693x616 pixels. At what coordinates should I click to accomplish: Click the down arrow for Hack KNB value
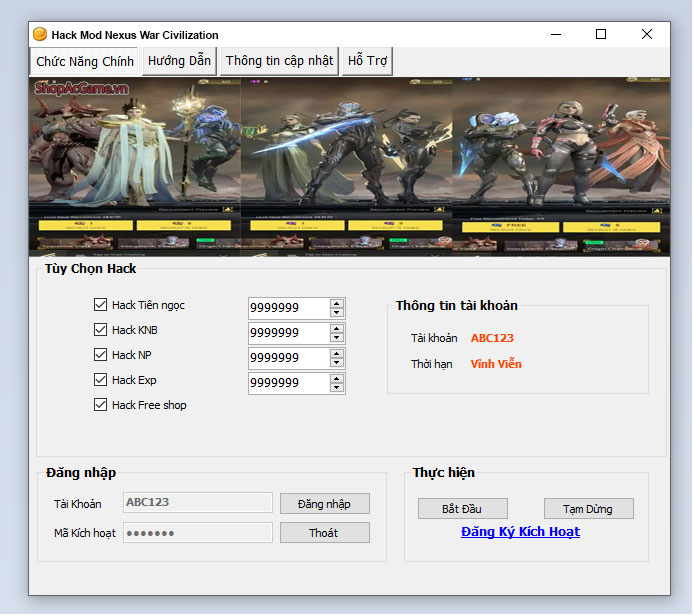point(337,338)
